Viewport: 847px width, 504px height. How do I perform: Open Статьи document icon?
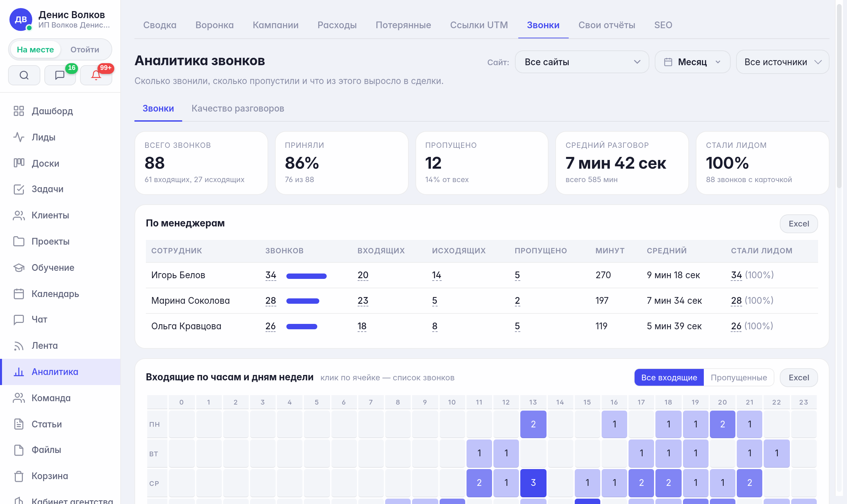[19, 424]
